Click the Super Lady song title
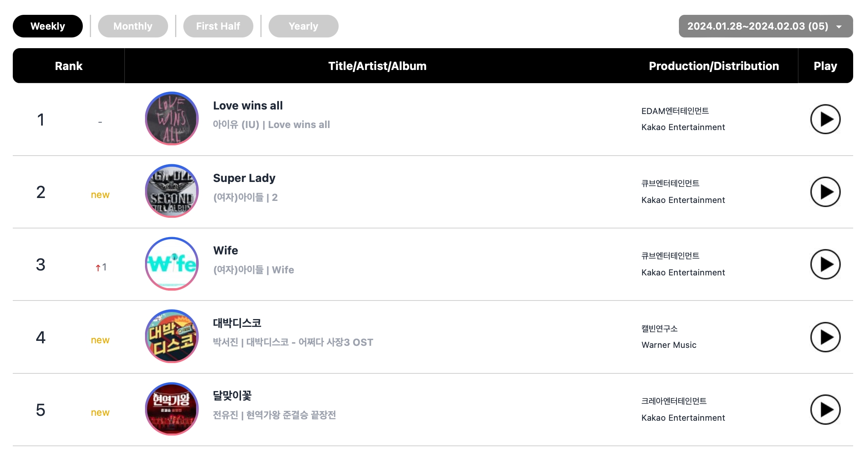 pos(244,178)
